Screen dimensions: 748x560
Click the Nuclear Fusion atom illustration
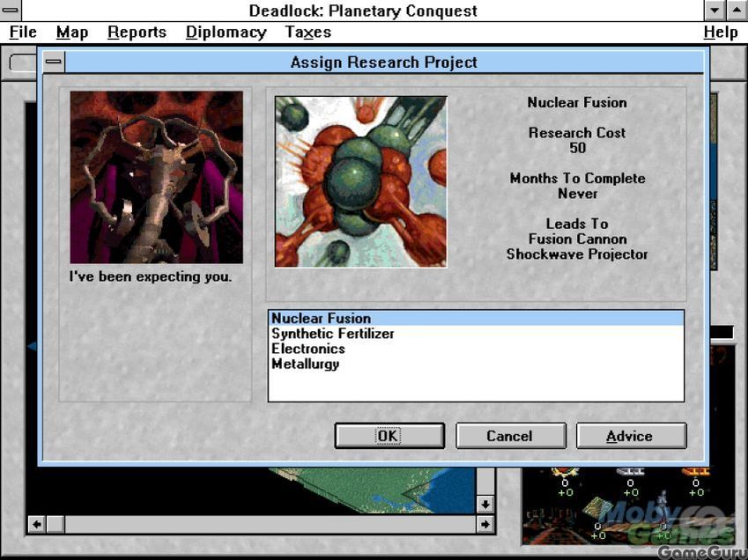[360, 181]
